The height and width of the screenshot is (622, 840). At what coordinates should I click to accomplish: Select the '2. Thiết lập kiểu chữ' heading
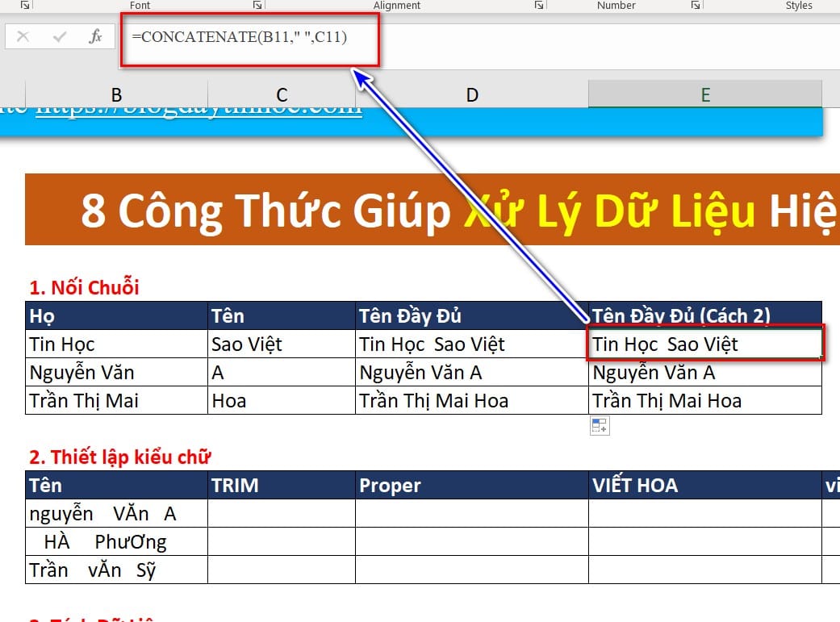click(120, 457)
